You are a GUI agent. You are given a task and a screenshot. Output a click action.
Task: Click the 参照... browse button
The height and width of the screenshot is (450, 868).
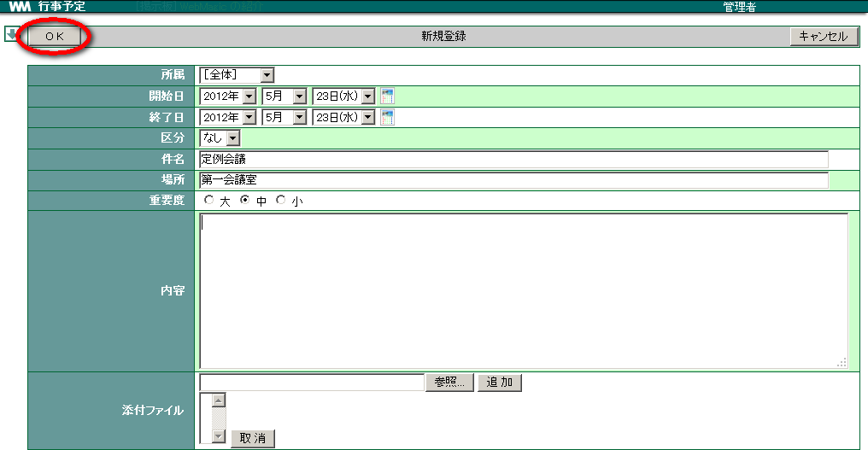(449, 382)
